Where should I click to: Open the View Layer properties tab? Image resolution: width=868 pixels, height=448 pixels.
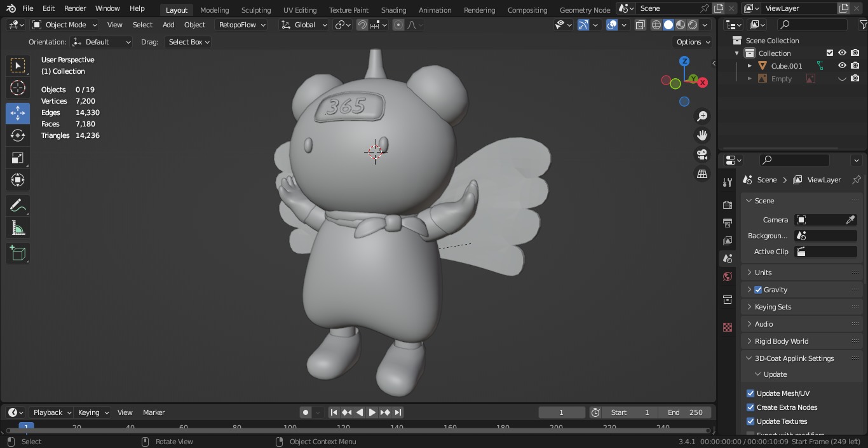[728, 241]
